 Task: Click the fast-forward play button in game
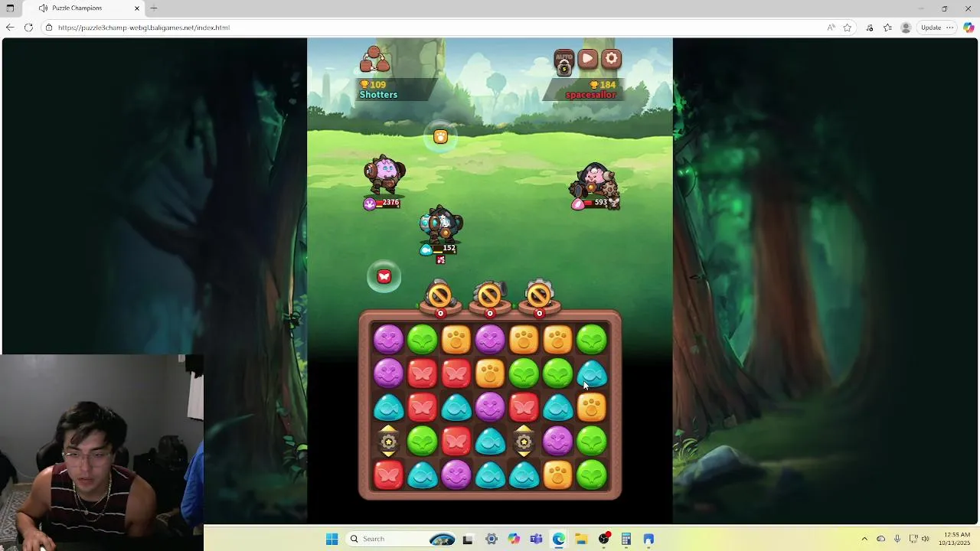(587, 59)
